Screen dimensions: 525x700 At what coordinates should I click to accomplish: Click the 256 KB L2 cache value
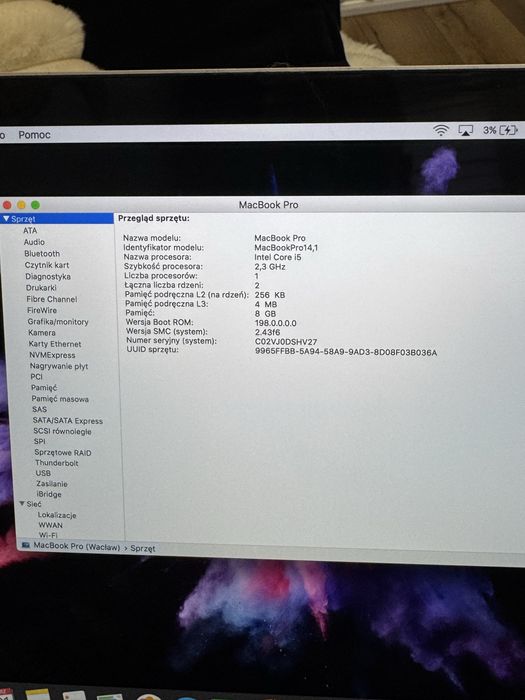click(x=270, y=295)
